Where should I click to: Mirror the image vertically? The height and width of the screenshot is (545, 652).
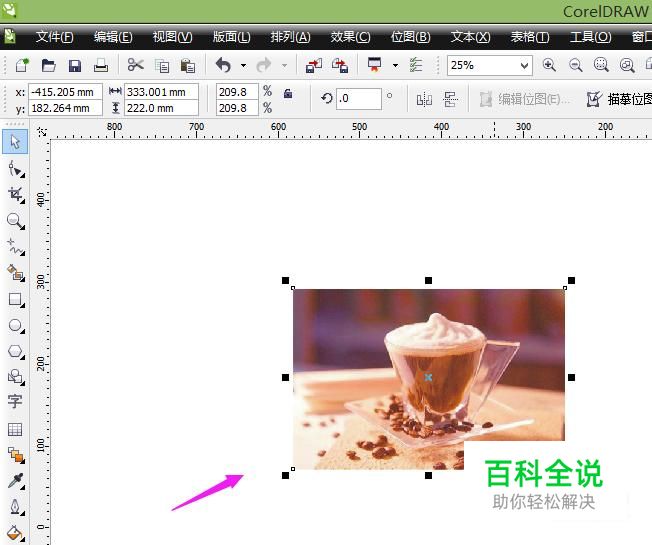[450, 99]
